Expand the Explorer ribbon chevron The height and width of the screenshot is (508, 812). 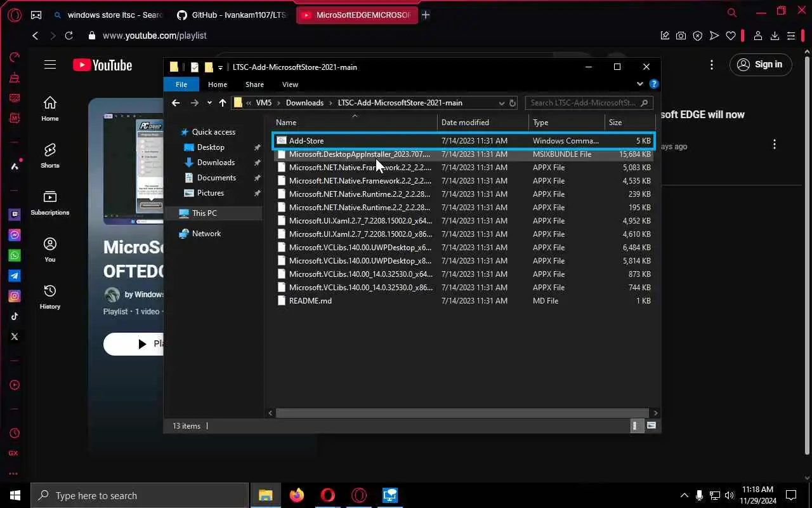(639, 84)
